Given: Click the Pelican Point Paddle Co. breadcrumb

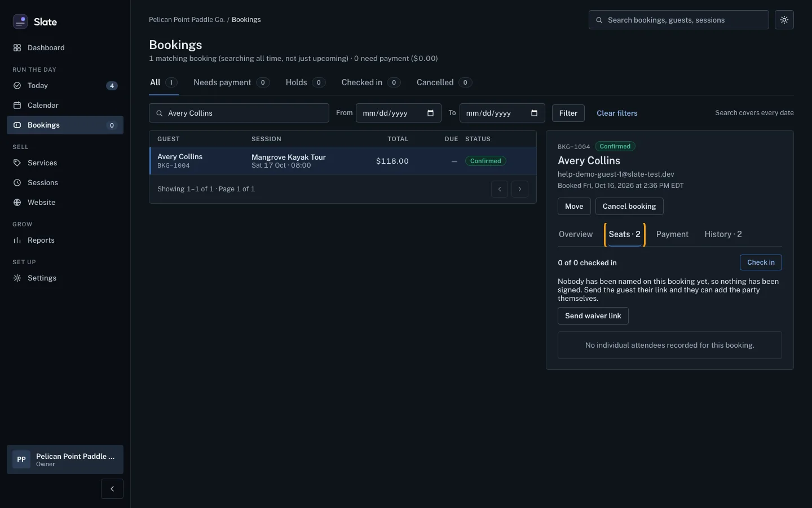Looking at the screenshot, I should click(187, 20).
